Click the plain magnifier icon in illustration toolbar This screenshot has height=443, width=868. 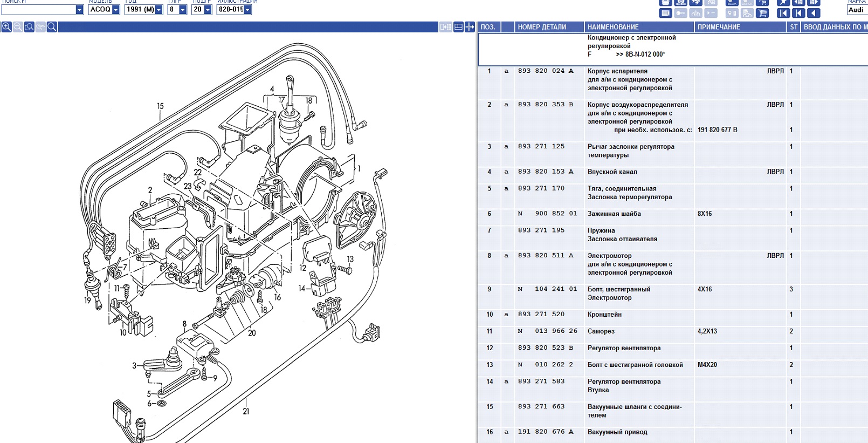[x=52, y=27]
